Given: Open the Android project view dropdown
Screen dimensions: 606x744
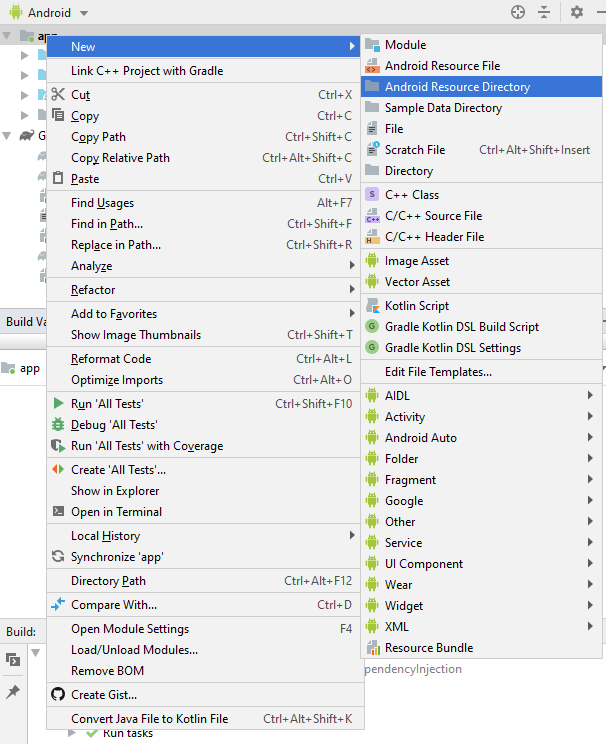Looking at the screenshot, I should (49, 13).
